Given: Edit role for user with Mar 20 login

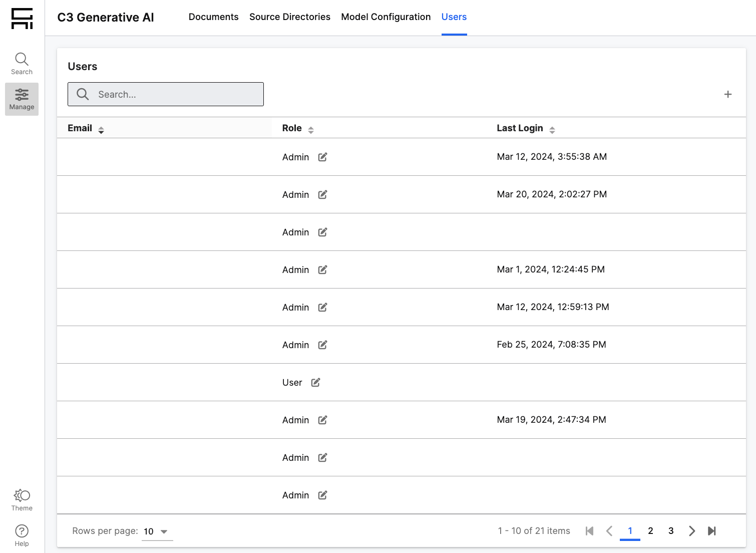Looking at the screenshot, I should pyautogui.click(x=323, y=194).
